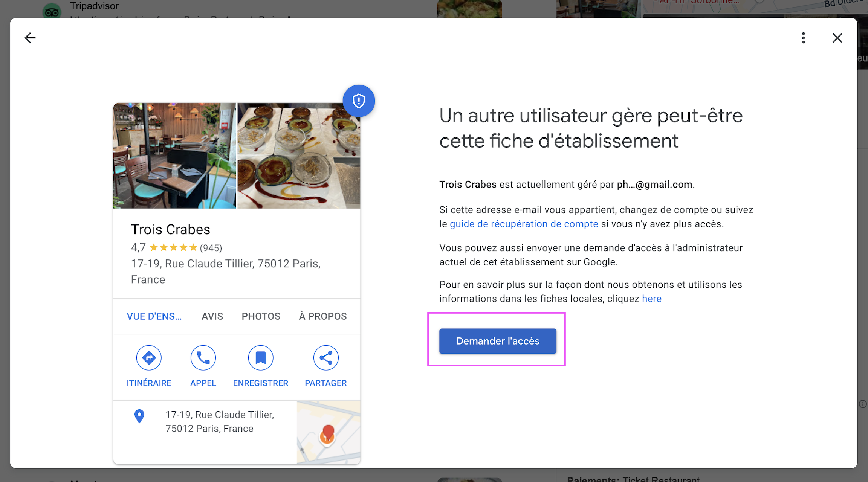Screen dimensions: 868x482
Task: Click the dialog heading about another user
Action: pyautogui.click(x=591, y=128)
